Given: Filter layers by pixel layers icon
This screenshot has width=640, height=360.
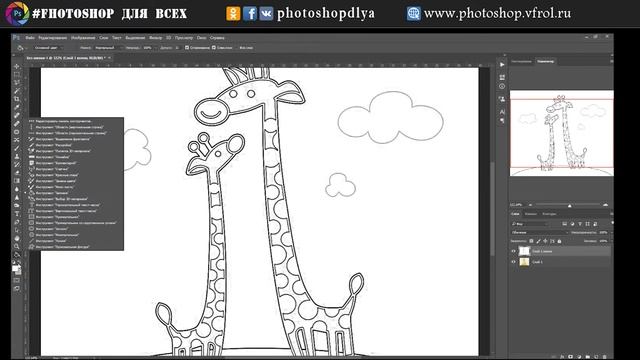Looking at the screenshot, I should click(x=564, y=224).
